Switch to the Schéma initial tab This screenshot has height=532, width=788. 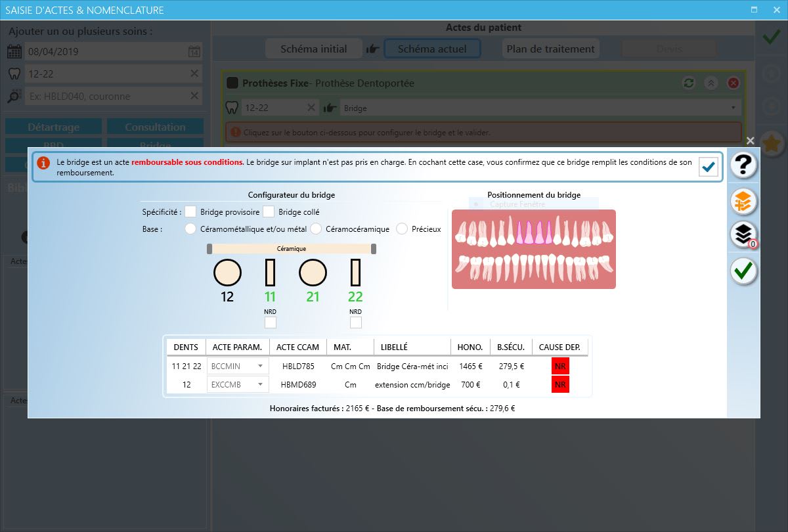[314, 49]
